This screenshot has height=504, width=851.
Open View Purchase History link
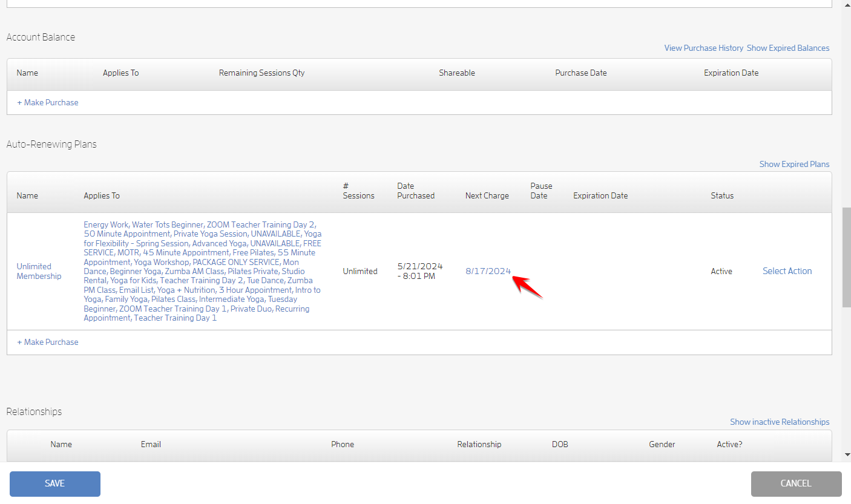(x=704, y=48)
